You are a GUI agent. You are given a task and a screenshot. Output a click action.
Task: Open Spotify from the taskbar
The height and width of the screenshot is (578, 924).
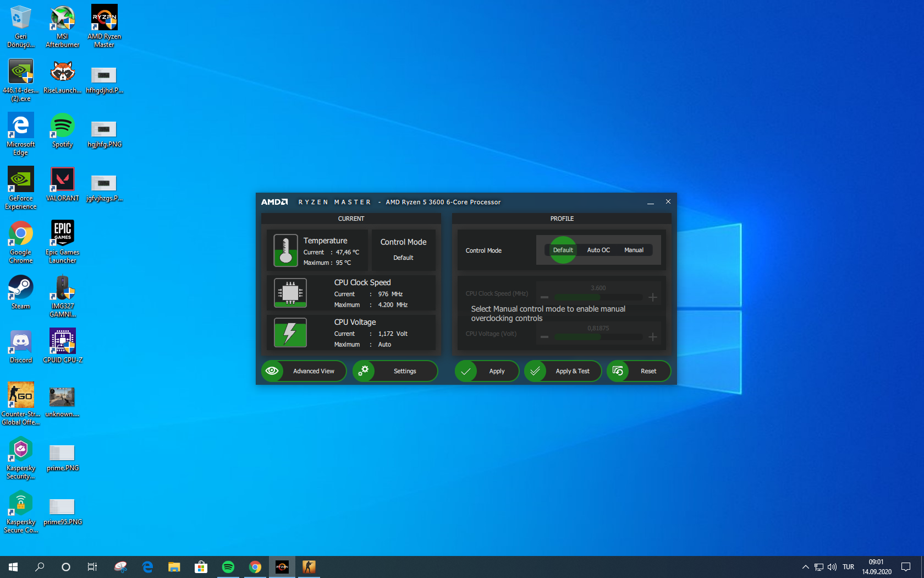[x=228, y=567]
